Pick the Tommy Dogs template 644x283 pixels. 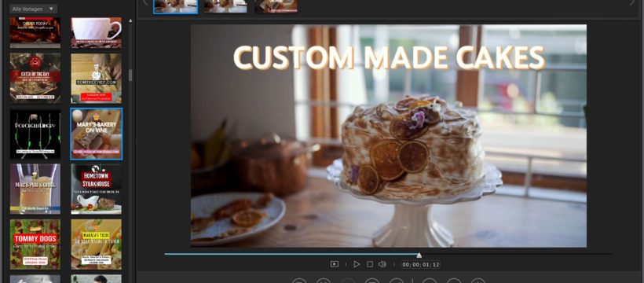pyautogui.click(x=35, y=244)
